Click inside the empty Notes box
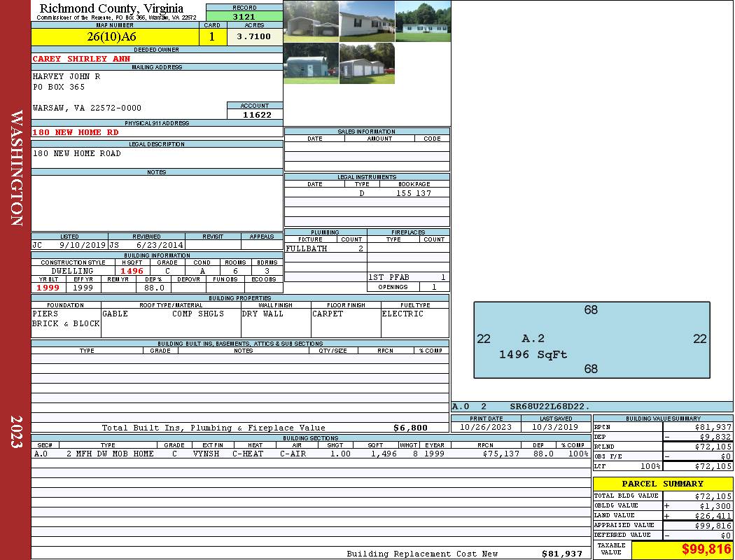 157,203
